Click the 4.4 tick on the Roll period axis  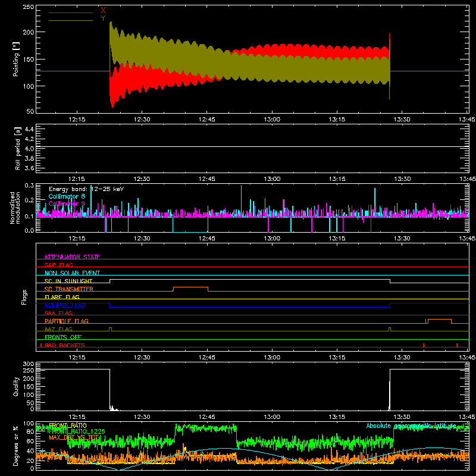(29, 129)
